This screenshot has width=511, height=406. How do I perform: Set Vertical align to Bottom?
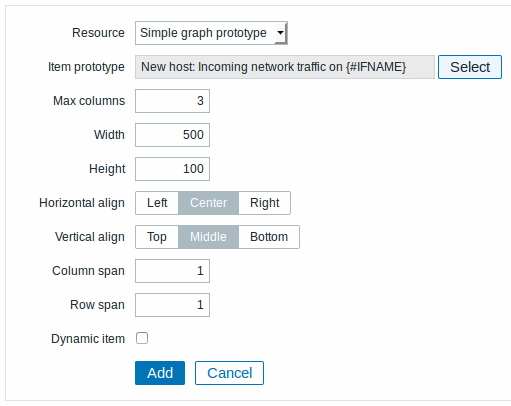tap(269, 237)
